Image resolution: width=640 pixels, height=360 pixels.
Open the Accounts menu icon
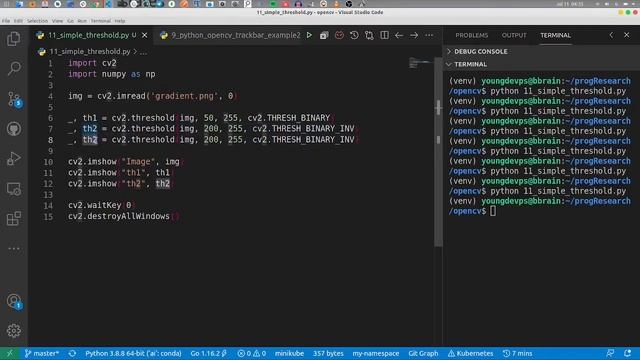[13, 301]
